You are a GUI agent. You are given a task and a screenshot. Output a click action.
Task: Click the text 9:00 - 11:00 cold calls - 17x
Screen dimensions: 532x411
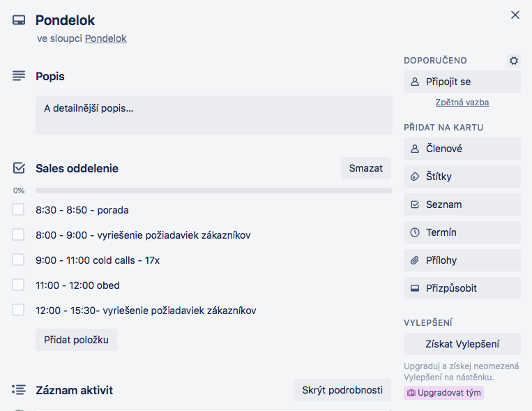[98, 260]
